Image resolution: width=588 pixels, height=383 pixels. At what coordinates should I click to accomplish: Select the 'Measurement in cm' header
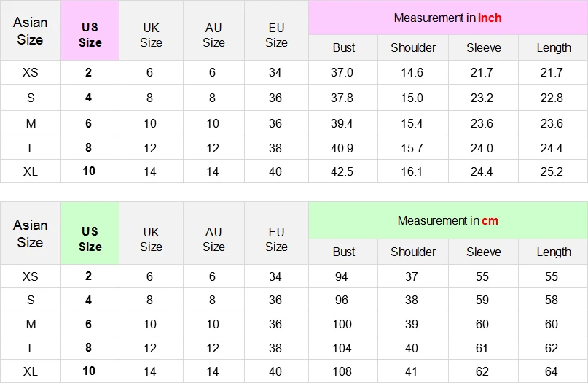447,220
